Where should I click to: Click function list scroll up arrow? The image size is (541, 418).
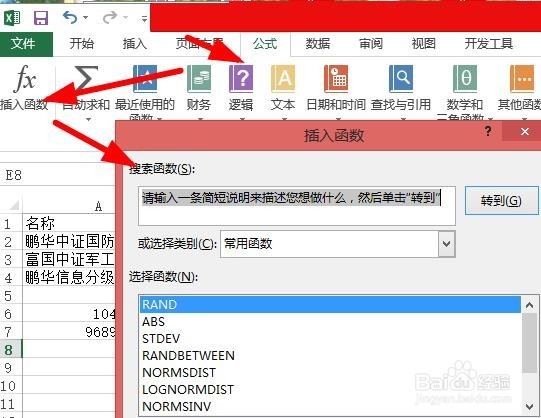[x=530, y=305]
